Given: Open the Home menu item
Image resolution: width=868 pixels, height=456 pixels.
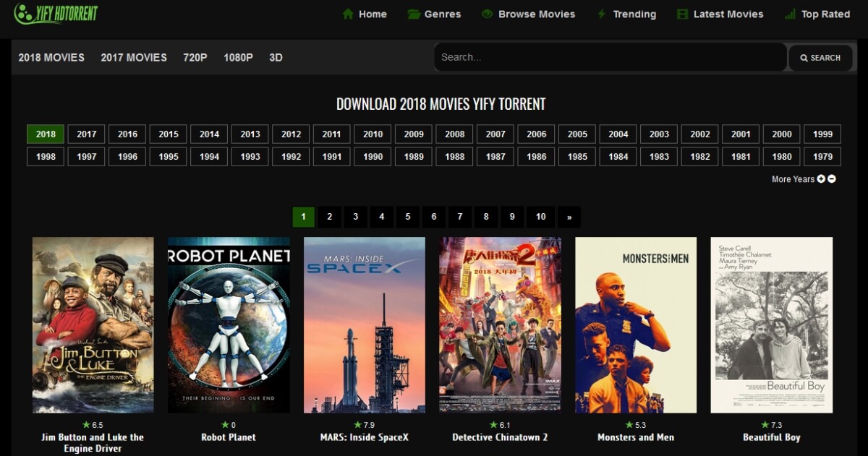Looking at the screenshot, I should [365, 14].
